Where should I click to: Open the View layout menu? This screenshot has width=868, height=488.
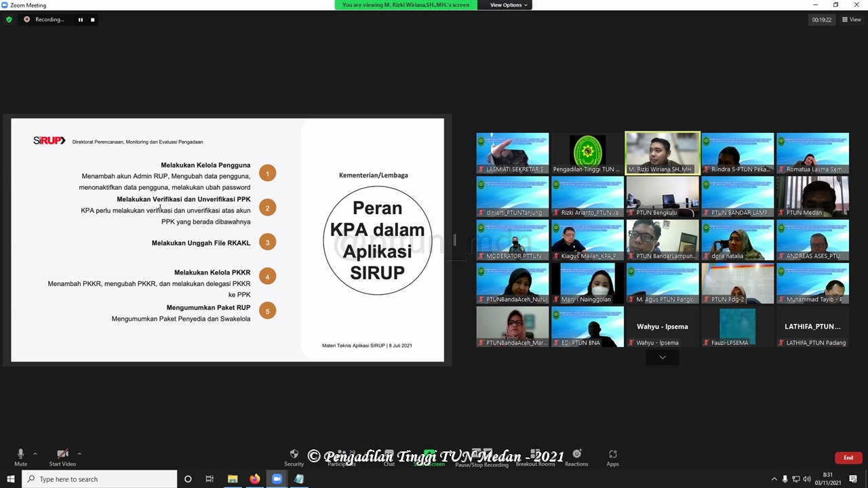point(851,20)
